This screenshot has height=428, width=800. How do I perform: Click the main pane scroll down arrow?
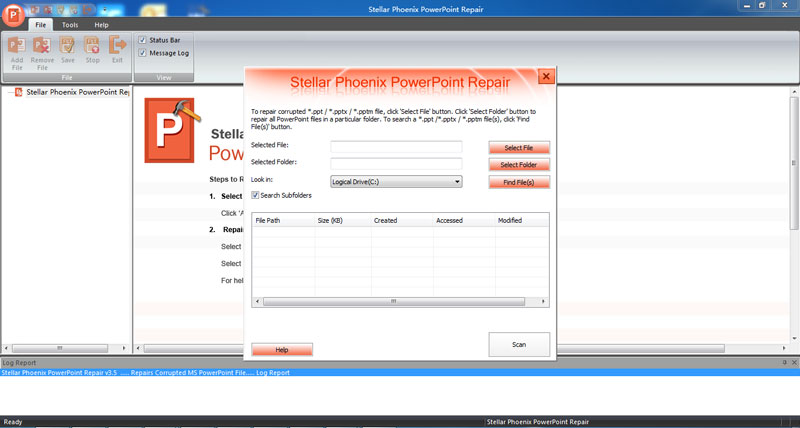[794, 339]
